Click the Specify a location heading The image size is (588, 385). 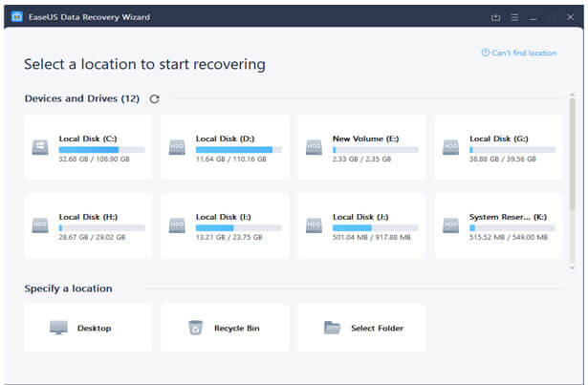68,289
